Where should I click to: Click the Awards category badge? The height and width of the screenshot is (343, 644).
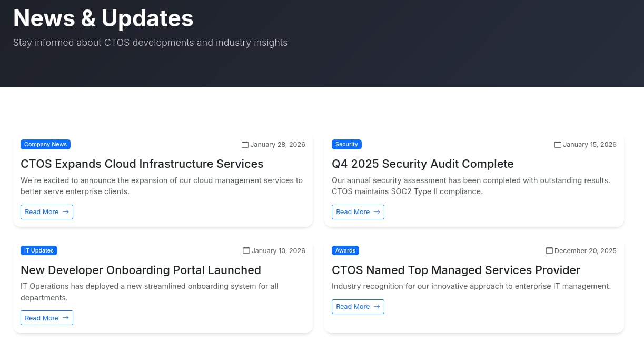click(345, 251)
